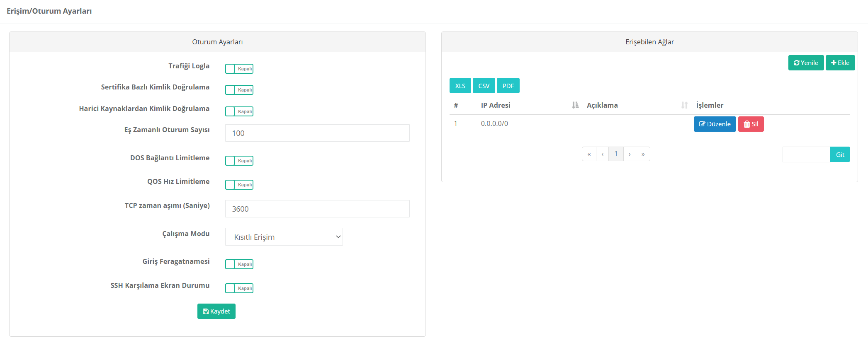Export table as XLS
The height and width of the screenshot is (357, 868).
click(460, 86)
